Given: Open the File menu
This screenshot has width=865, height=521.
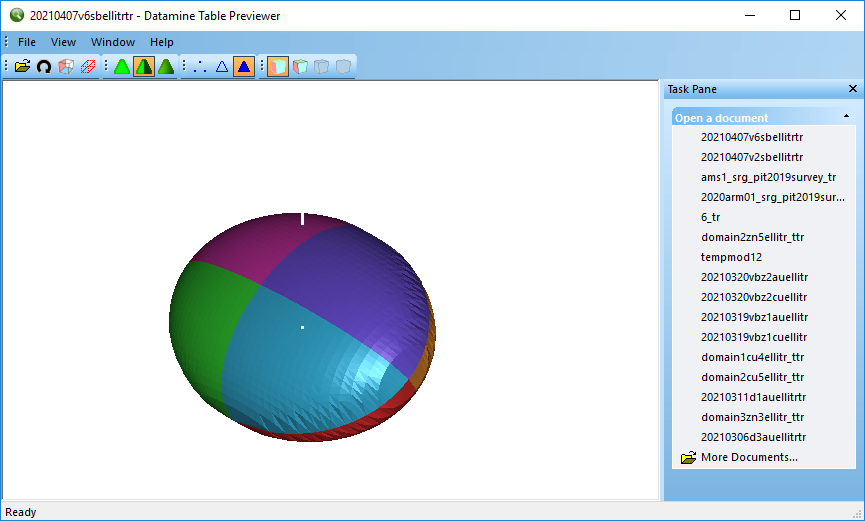Looking at the screenshot, I should pyautogui.click(x=27, y=42).
